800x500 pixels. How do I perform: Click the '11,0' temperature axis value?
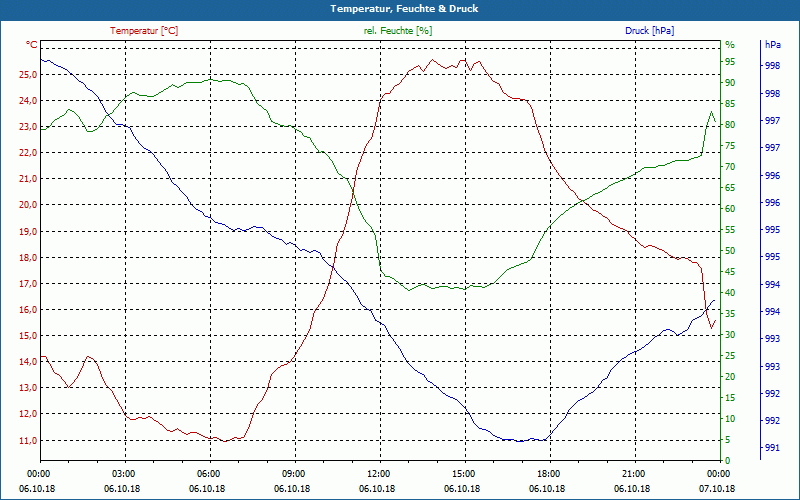point(29,440)
